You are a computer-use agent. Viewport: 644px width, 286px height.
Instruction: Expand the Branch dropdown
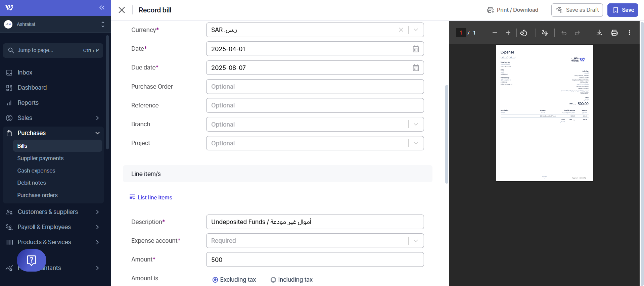415,125
